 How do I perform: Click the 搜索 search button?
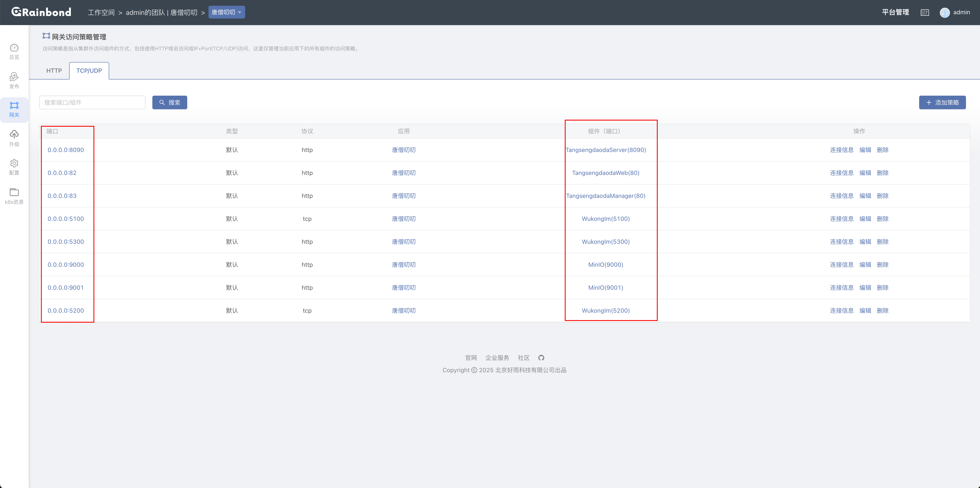pyautogui.click(x=170, y=103)
